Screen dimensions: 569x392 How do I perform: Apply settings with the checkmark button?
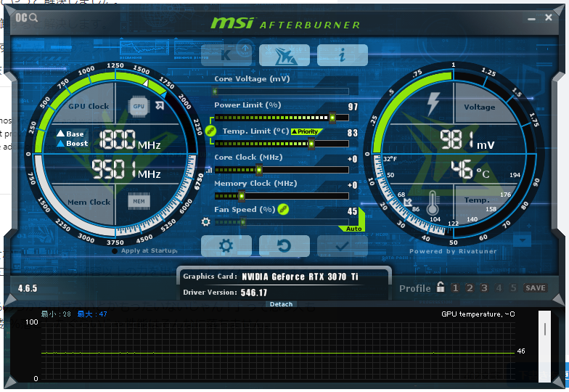343,246
